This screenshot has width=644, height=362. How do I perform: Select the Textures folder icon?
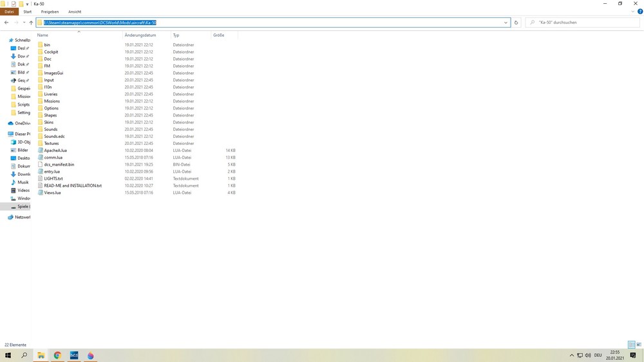(40, 144)
